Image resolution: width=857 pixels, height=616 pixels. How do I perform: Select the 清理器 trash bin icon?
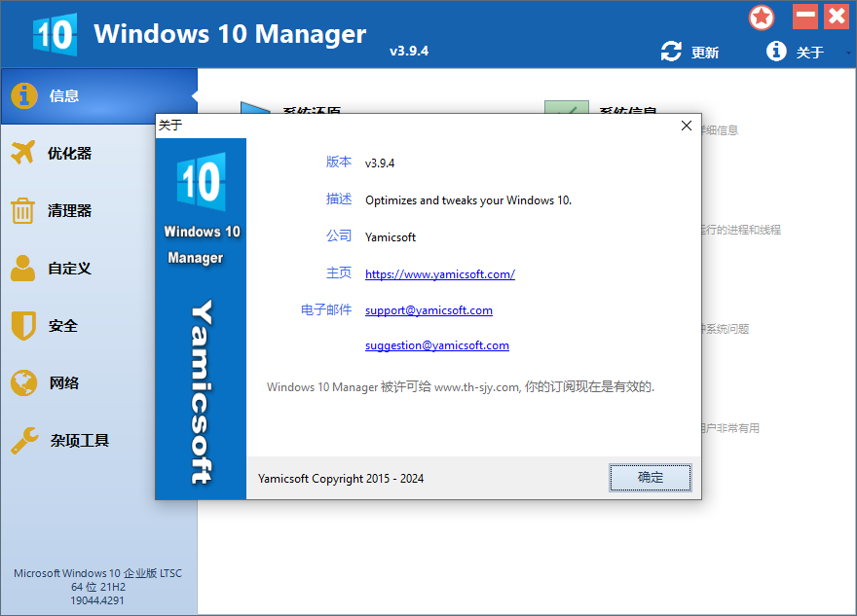coord(23,210)
